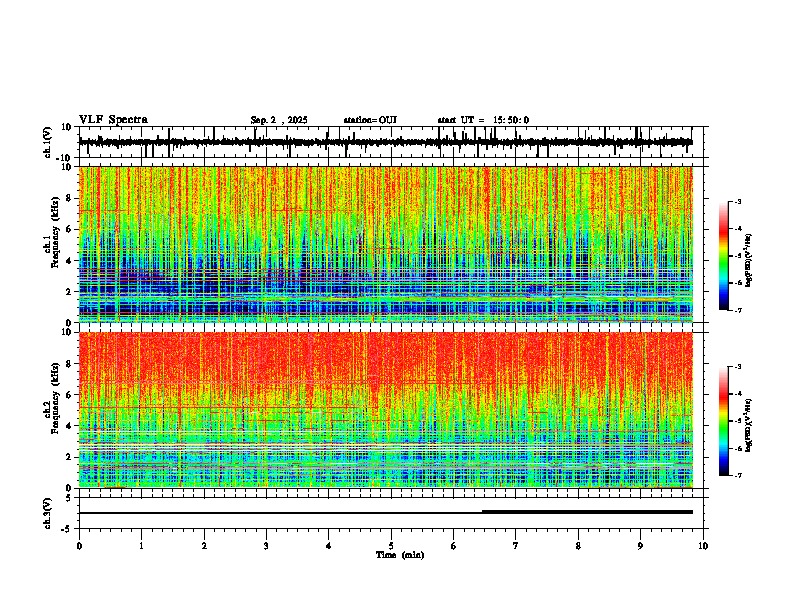
Task: Click the 'station=OUI' label
Action: [370, 120]
